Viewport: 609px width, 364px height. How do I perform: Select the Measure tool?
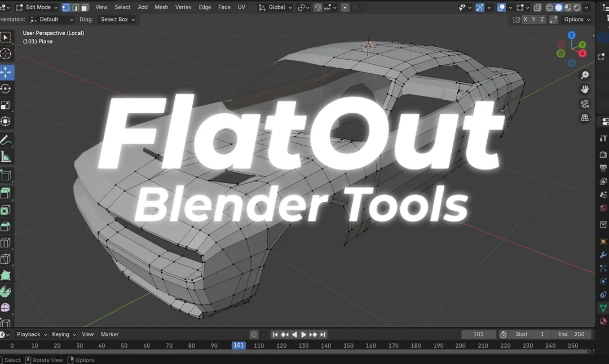pyautogui.click(x=6, y=157)
